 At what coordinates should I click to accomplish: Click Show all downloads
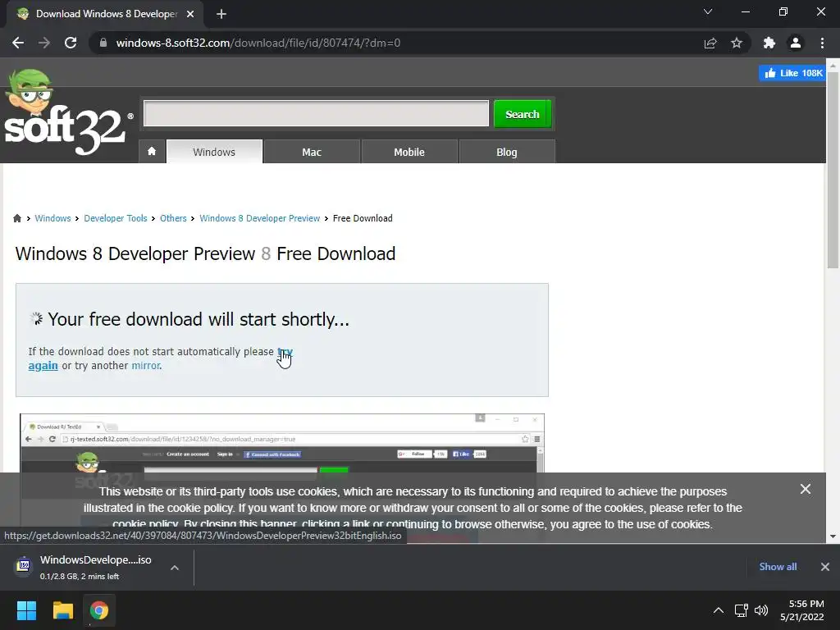point(778,566)
